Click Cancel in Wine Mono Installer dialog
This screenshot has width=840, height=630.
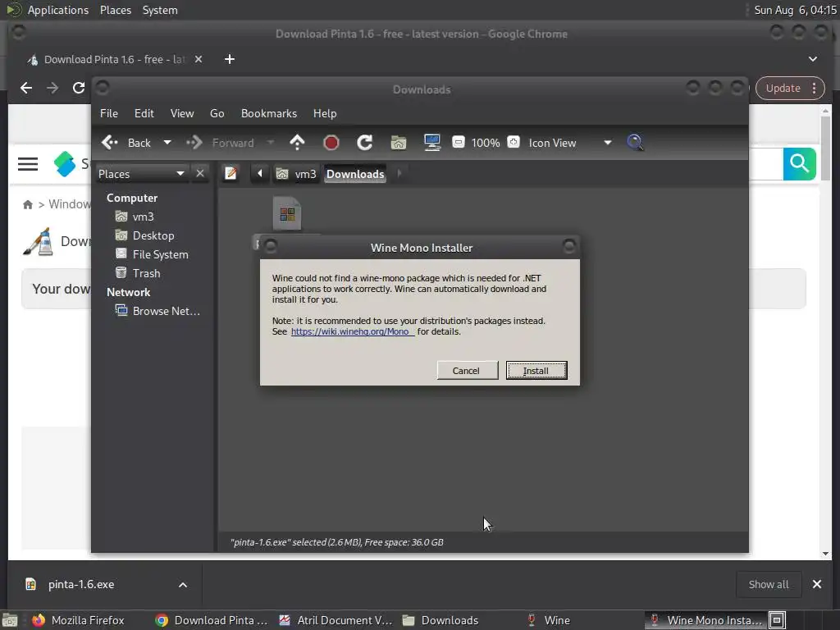(466, 371)
